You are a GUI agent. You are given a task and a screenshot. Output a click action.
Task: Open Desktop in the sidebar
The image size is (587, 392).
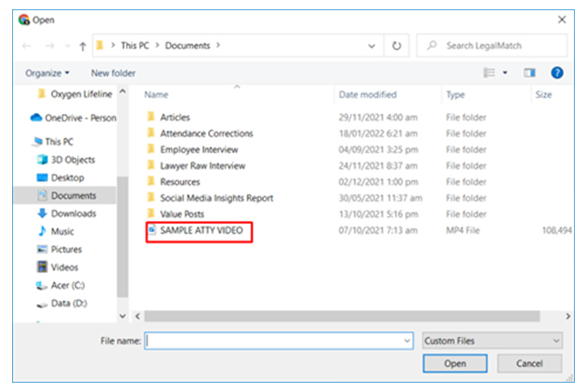point(60,177)
